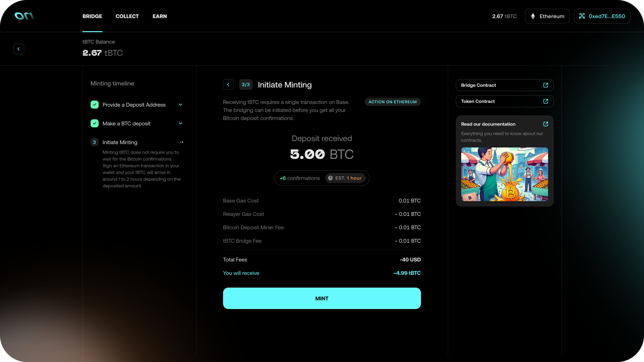
Task: Open the Bridge Contract link
Action: pos(505,85)
